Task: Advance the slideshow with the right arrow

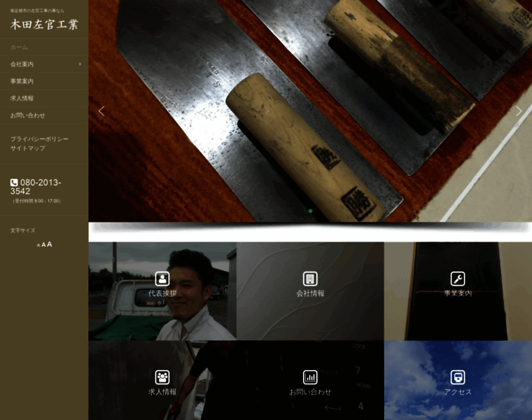Action: click(x=519, y=111)
